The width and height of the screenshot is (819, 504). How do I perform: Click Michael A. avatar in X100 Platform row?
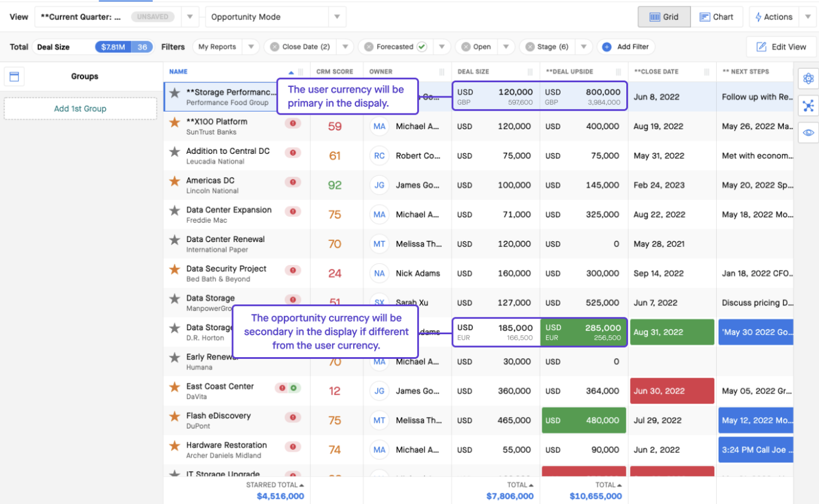point(380,126)
